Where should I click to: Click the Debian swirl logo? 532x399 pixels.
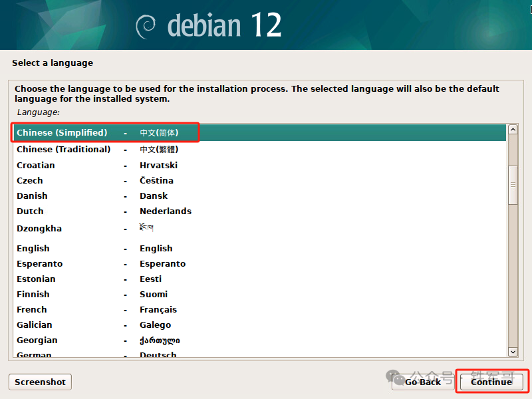(146, 26)
